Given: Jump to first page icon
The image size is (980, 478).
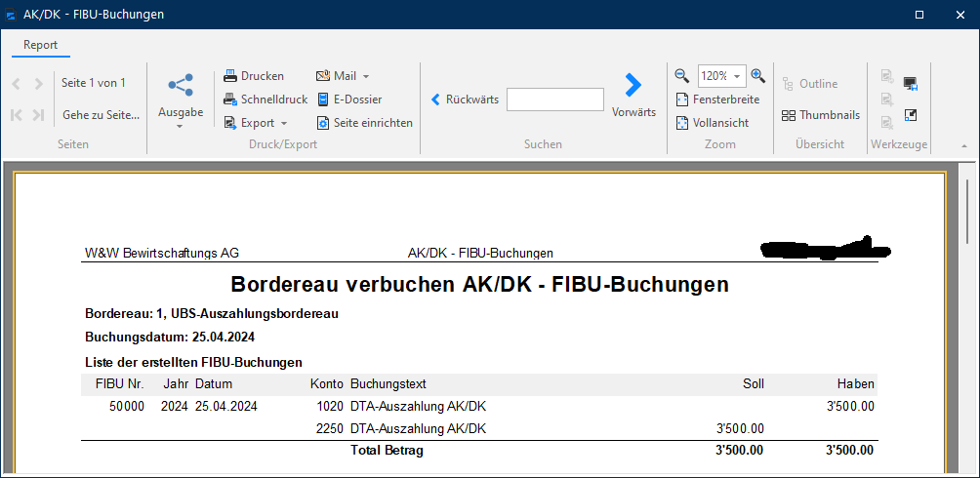Looking at the screenshot, I should tap(17, 115).
